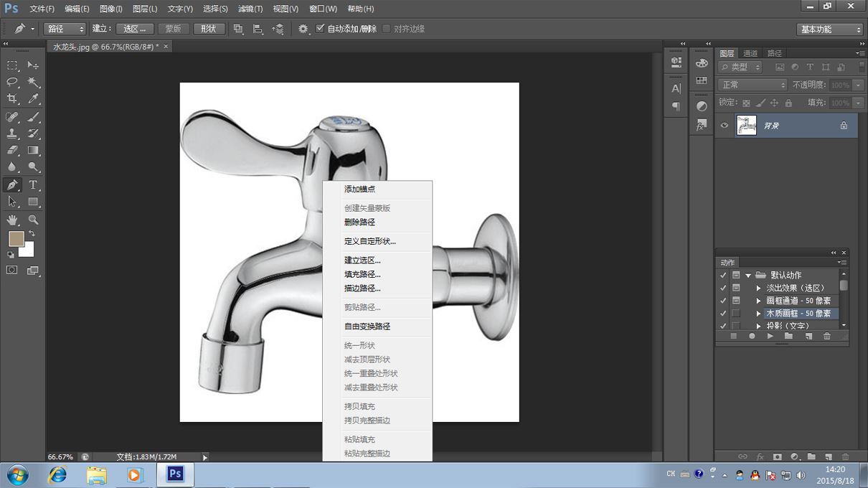Switch to the 通道 tab
868x488 pixels.
(750, 53)
